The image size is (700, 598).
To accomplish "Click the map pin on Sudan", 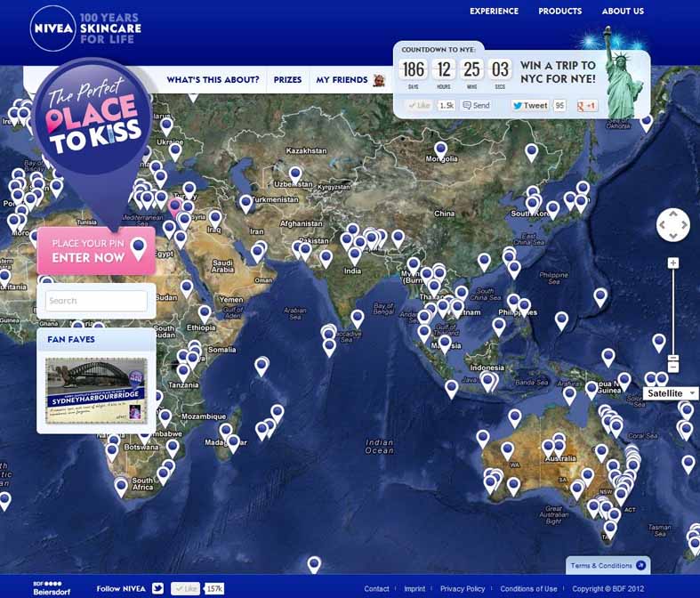I will pyautogui.click(x=187, y=289).
